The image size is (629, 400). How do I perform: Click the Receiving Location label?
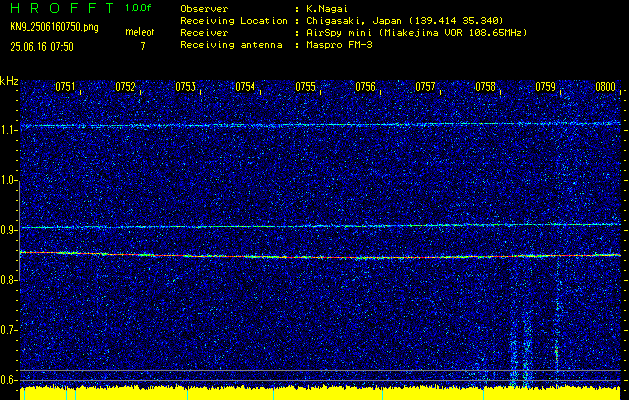pyautogui.click(x=234, y=20)
